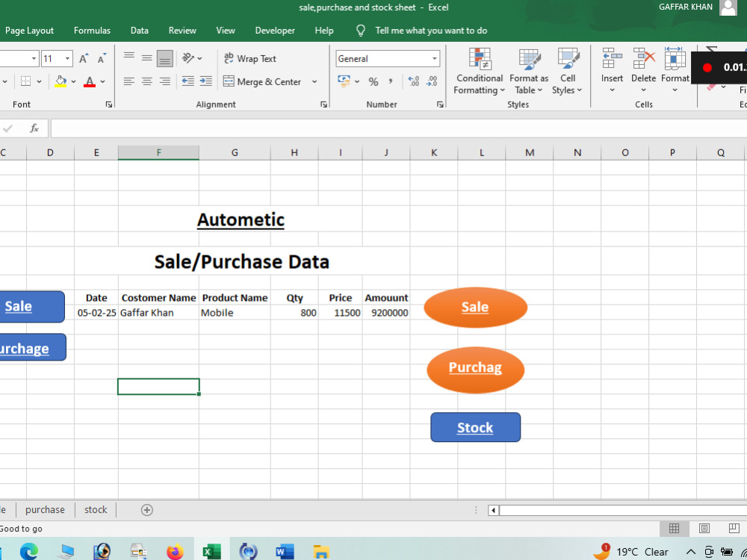Open font size dropdown
The height and width of the screenshot is (560, 747).
[67, 58]
